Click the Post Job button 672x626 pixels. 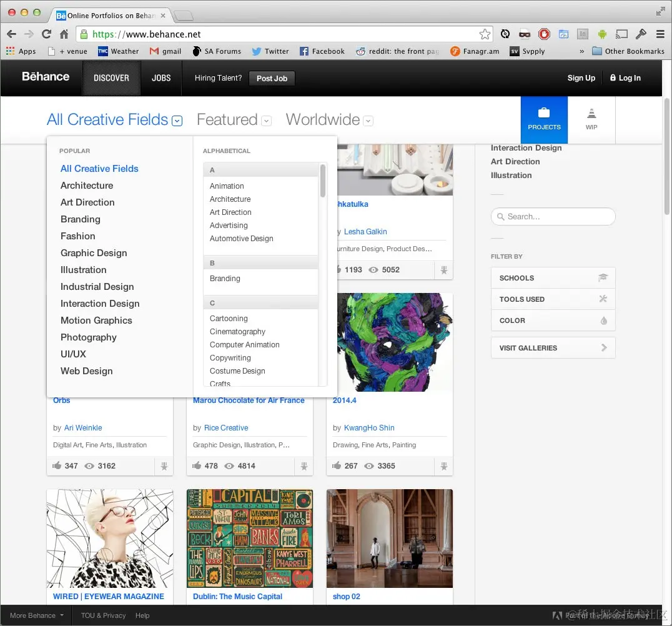tap(272, 79)
